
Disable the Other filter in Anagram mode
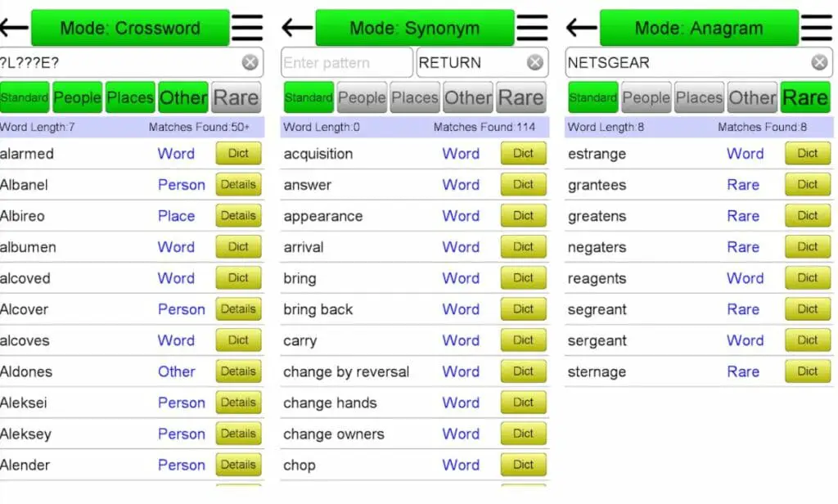[752, 97]
